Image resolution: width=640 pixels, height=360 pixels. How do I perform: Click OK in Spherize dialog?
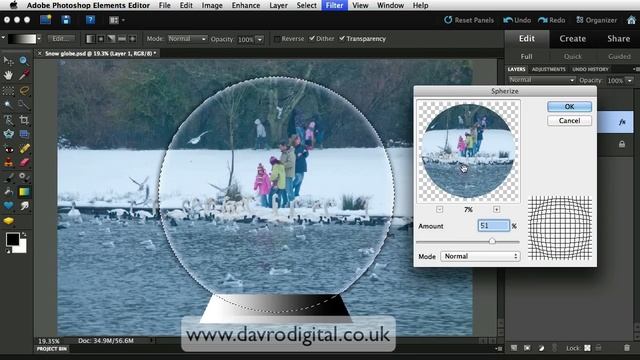point(569,107)
